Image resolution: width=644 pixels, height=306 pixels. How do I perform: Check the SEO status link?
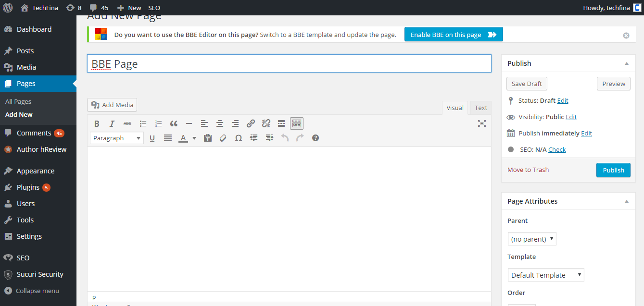tap(557, 150)
